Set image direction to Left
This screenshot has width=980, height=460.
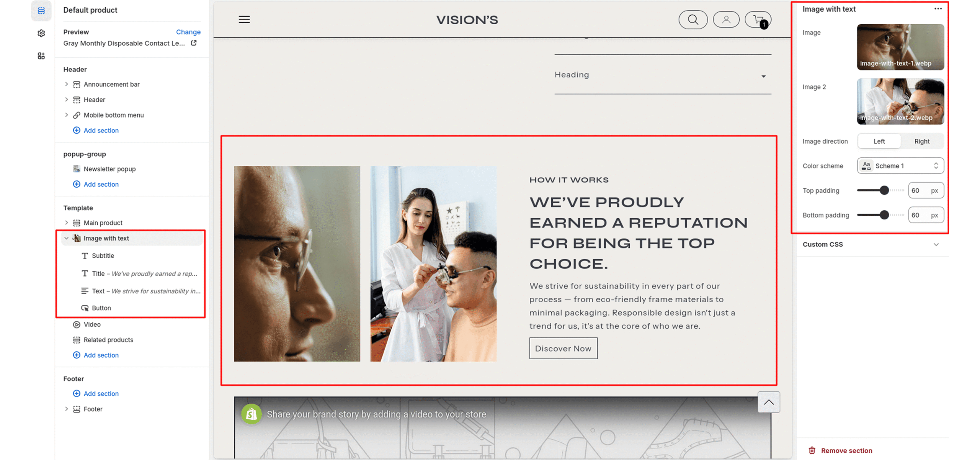(879, 141)
